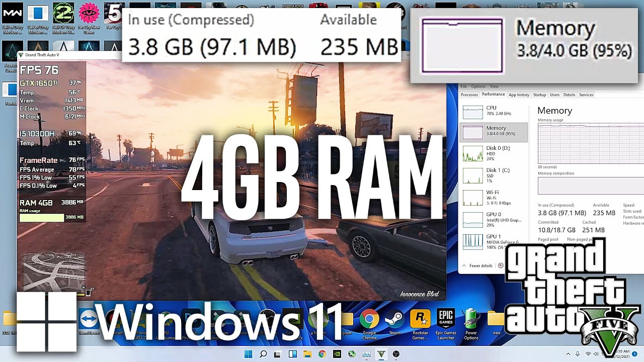The image size is (644, 362).
Task: Click the OBS Studio taskbar icon
Action: tap(396, 354)
